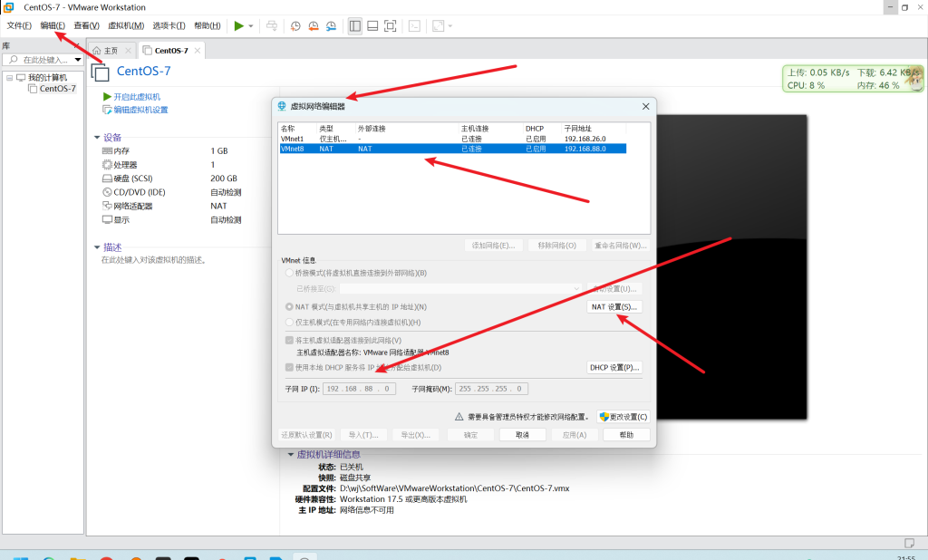
Task: Click the 显示 display device icon
Action: click(107, 219)
